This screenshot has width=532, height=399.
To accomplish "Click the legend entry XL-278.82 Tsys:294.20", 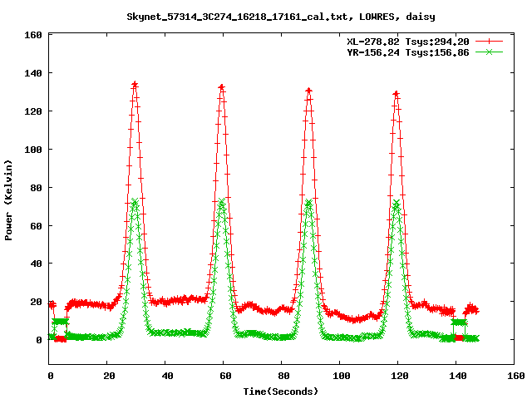I will click(x=408, y=42).
